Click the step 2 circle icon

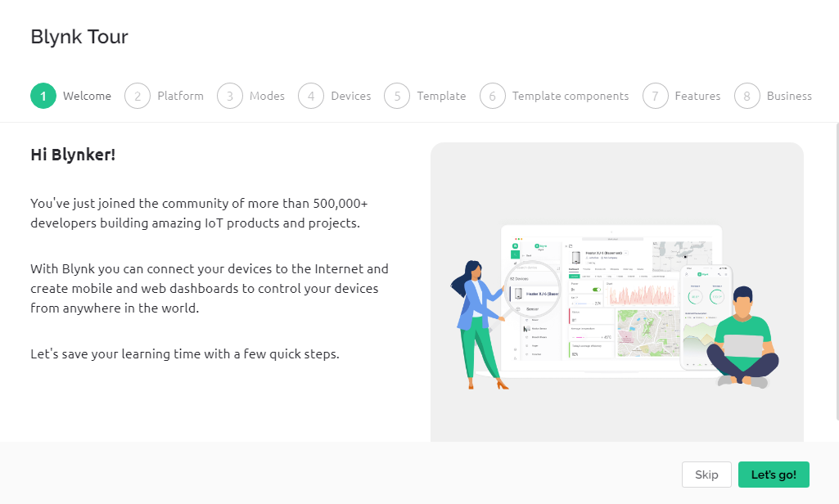138,96
